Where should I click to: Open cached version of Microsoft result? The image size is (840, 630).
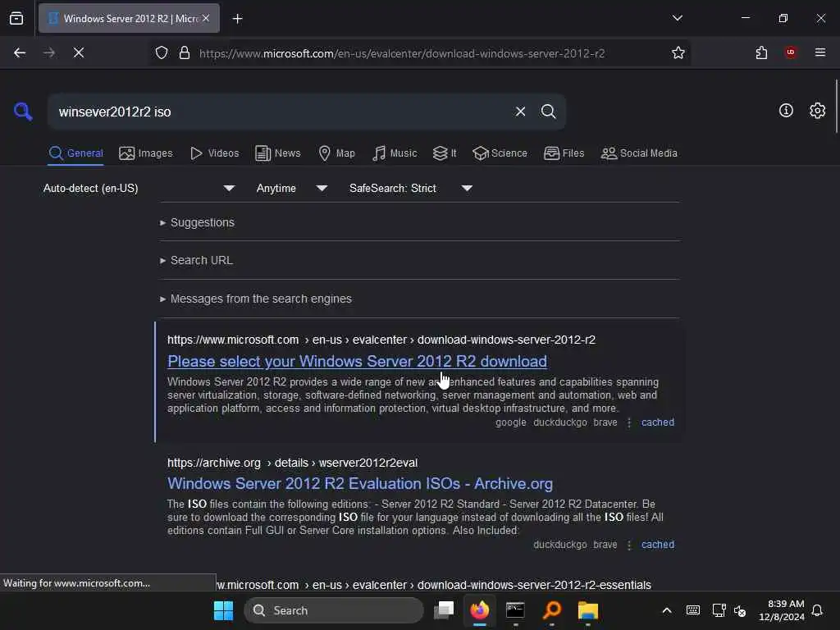657,422
